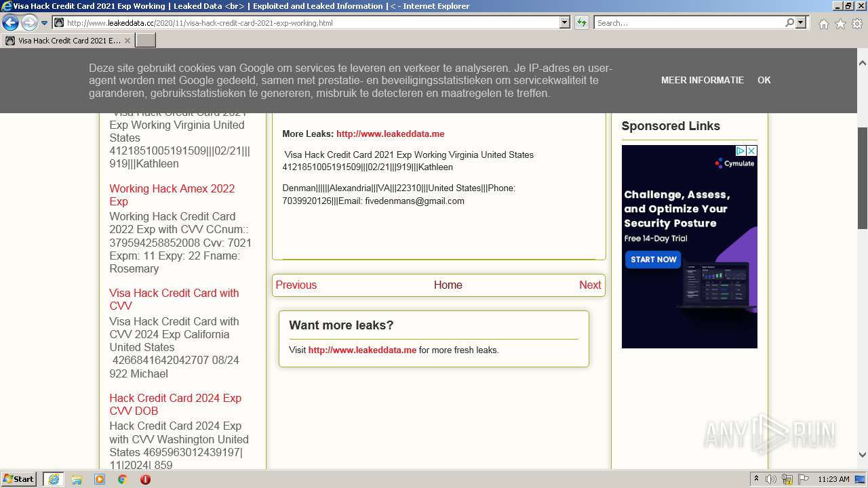Screen dimensions: 868x488
Task: Open leakeddata.me link under Want more leaks
Action: coord(362,350)
